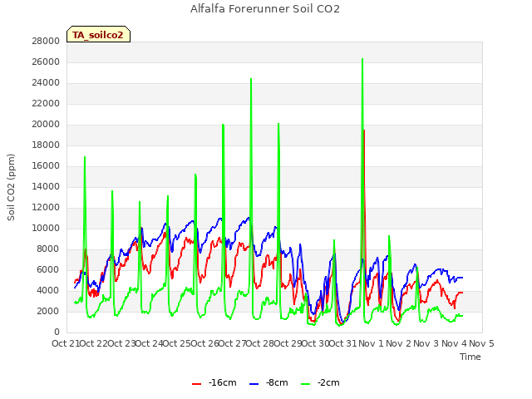Click the 10000 y-axis tick label
Viewport: 532px width, 399px height.
[x=46, y=228]
